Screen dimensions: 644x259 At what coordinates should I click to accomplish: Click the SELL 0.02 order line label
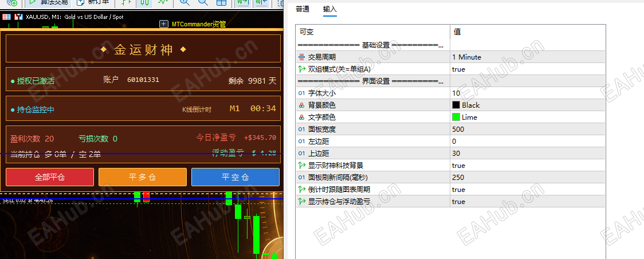(x=28, y=201)
